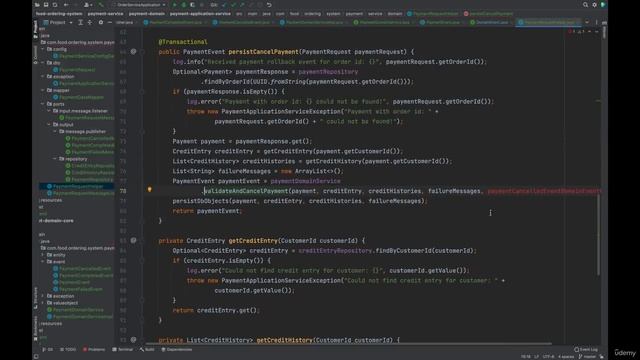Navigate back with the left arrow icon

point(66,5)
